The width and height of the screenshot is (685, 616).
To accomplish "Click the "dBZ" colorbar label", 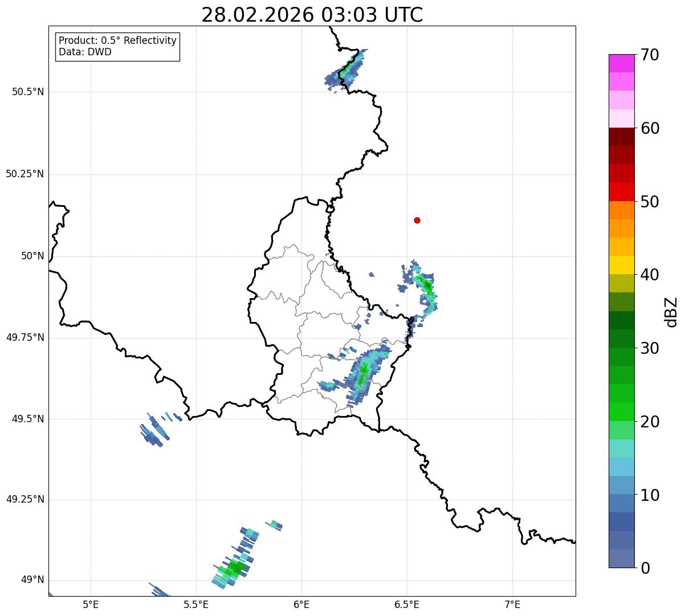I will [x=671, y=311].
